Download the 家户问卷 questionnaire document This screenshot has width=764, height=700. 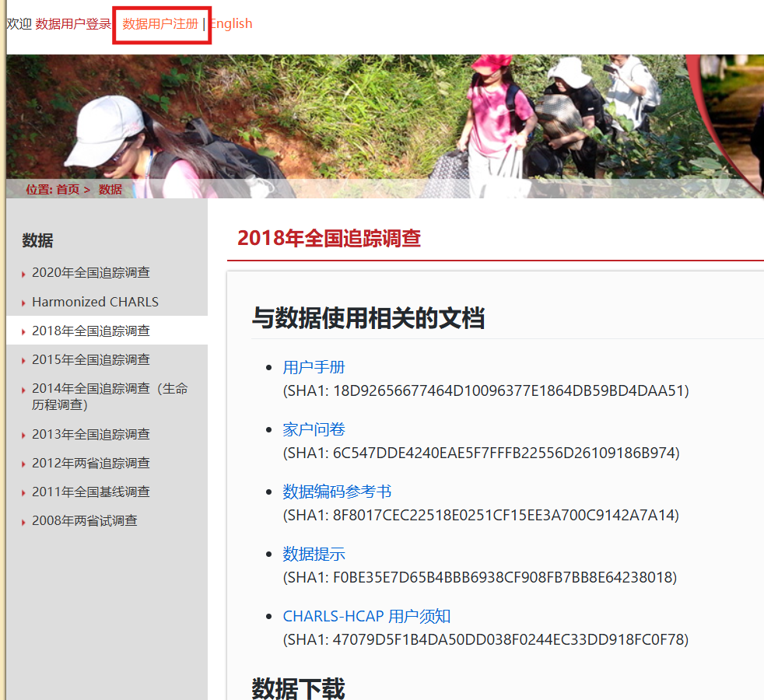point(314,429)
